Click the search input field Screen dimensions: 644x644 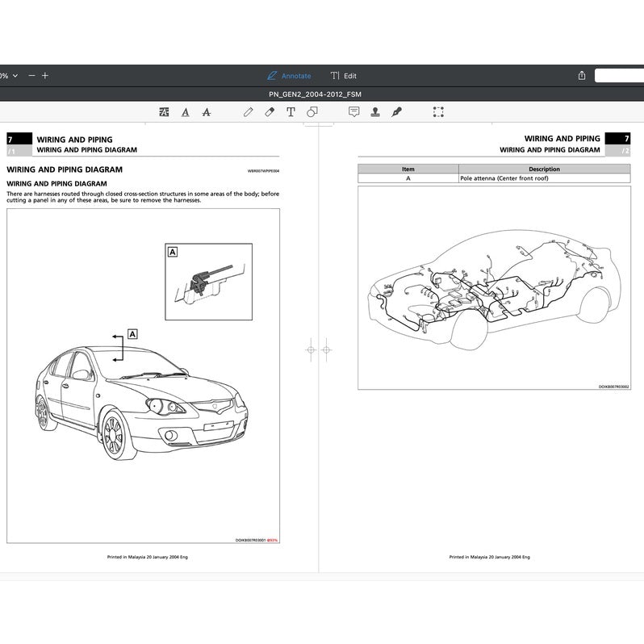(619, 75)
